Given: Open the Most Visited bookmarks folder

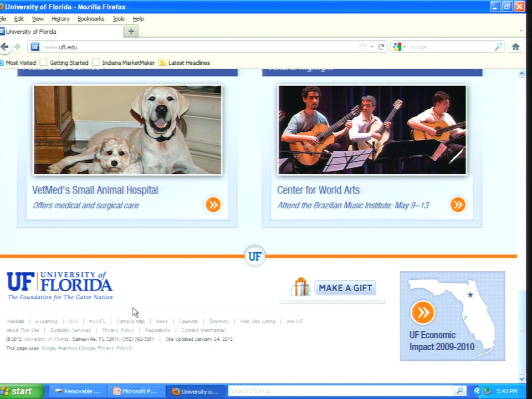Looking at the screenshot, I should (18, 63).
